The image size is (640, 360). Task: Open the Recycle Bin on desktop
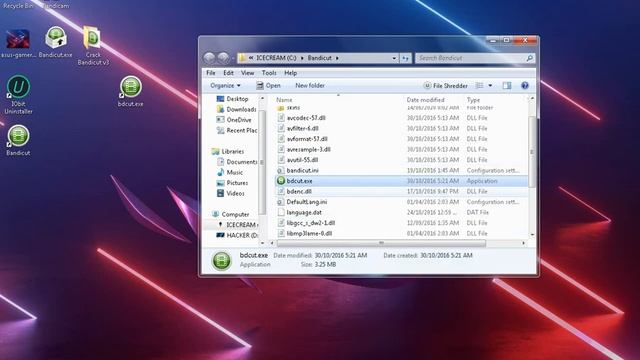tap(18, 5)
